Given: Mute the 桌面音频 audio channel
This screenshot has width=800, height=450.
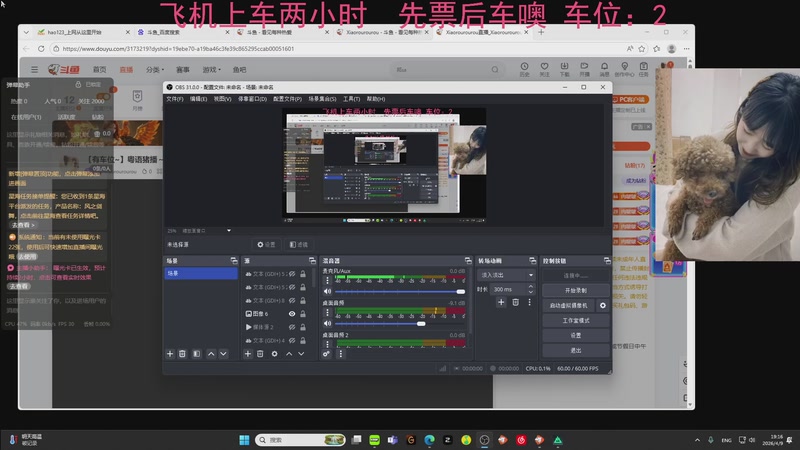Looking at the screenshot, I should (328, 323).
